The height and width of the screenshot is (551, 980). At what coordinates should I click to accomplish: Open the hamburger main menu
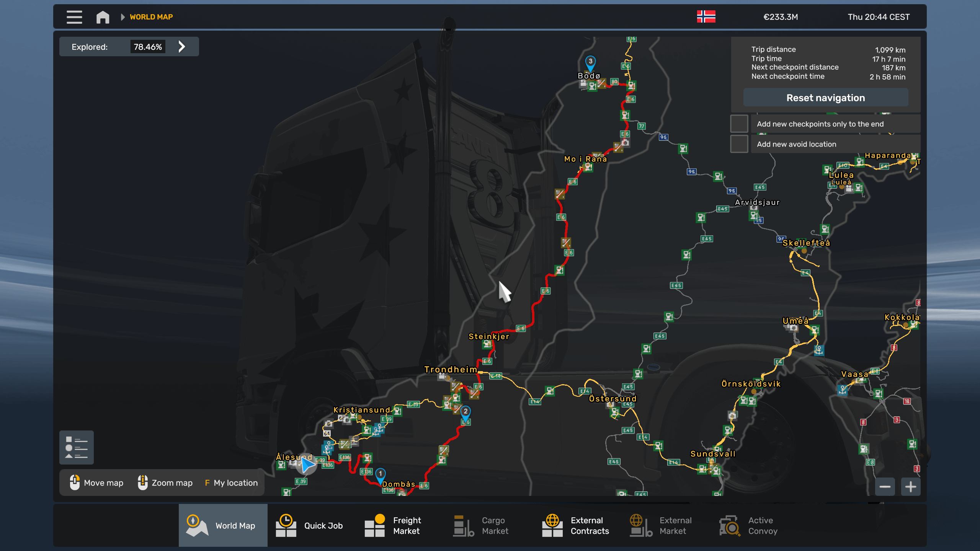(74, 17)
